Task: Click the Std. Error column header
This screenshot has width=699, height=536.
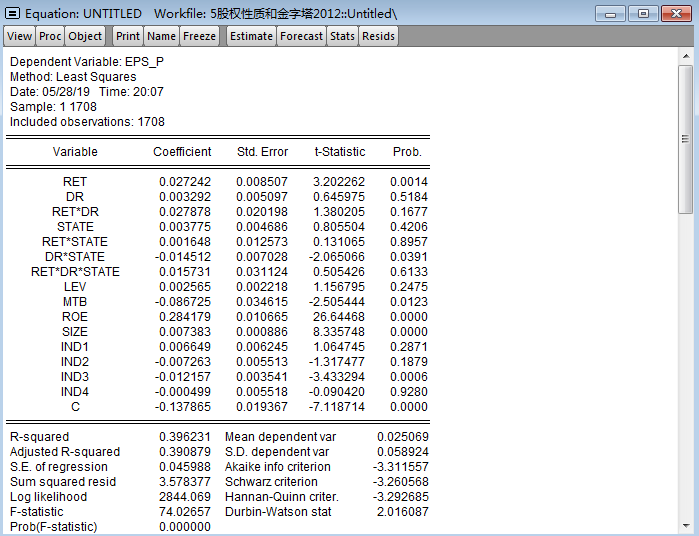Action: (262, 152)
